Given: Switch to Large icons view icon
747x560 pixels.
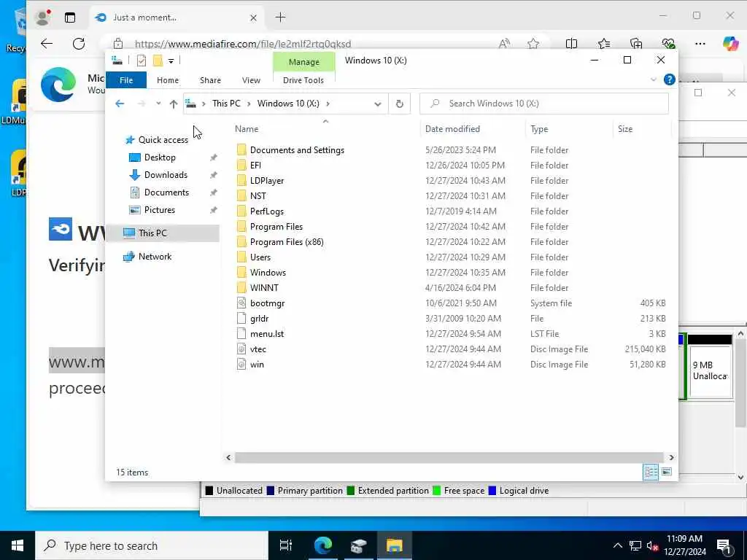Looking at the screenshot, I should tap(667, 472).
